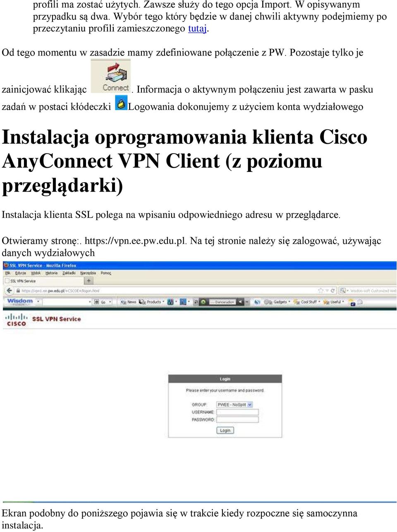The height and width of the screenshot is (532, 397).
Task: Play the radio with green play button
Action: pos(203,302)
